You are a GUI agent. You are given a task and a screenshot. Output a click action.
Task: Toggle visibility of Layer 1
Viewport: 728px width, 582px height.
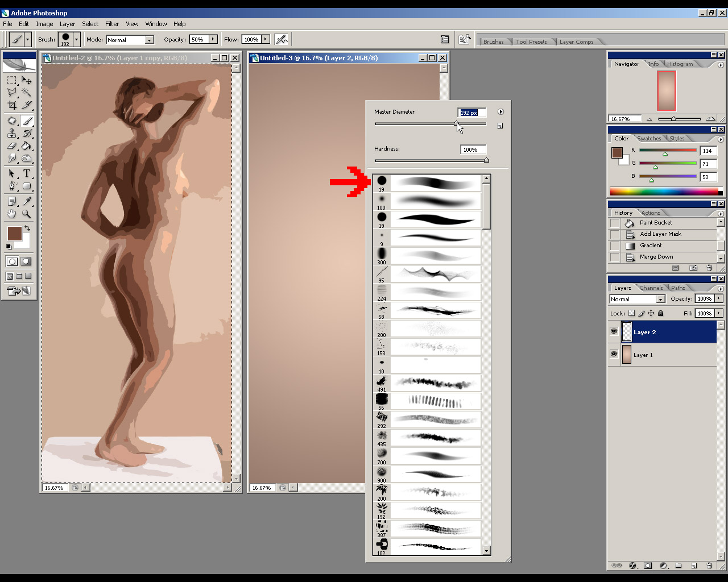(x=614, y=354)
